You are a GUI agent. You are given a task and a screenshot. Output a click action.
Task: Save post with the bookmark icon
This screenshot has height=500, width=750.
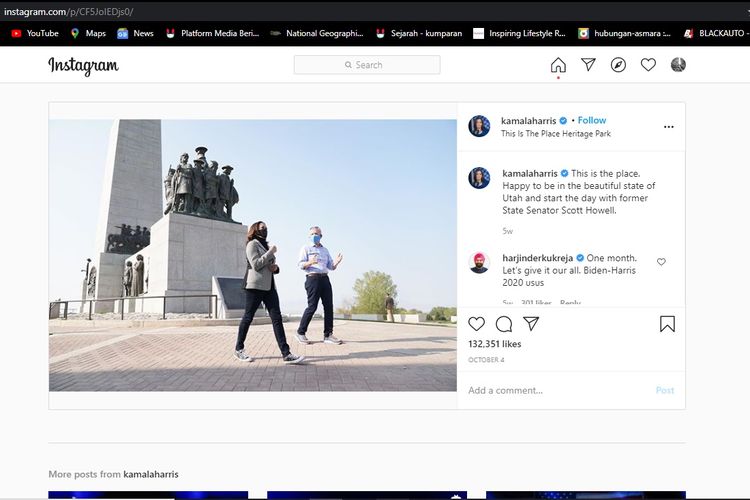click(x=667, y=324)
